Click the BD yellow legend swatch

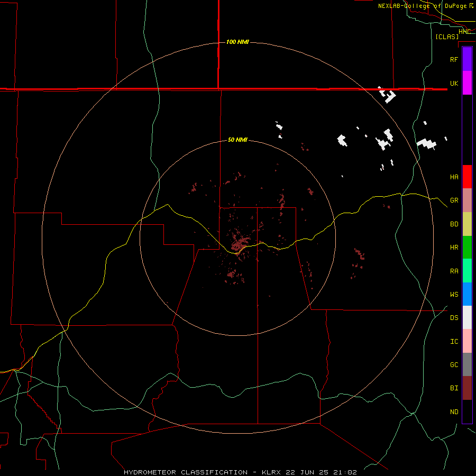(x=467, y=224)
